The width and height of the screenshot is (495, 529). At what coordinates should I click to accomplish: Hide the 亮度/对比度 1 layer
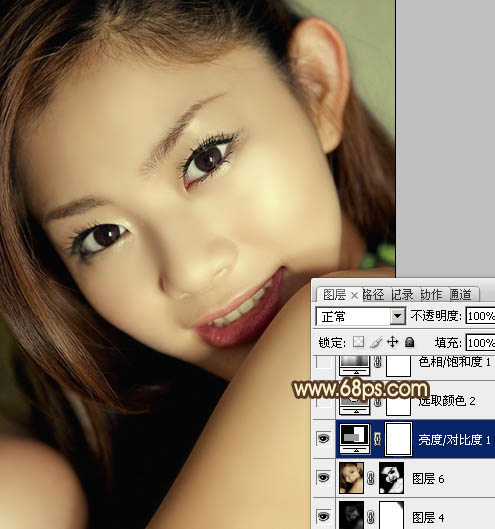point(323,439)
